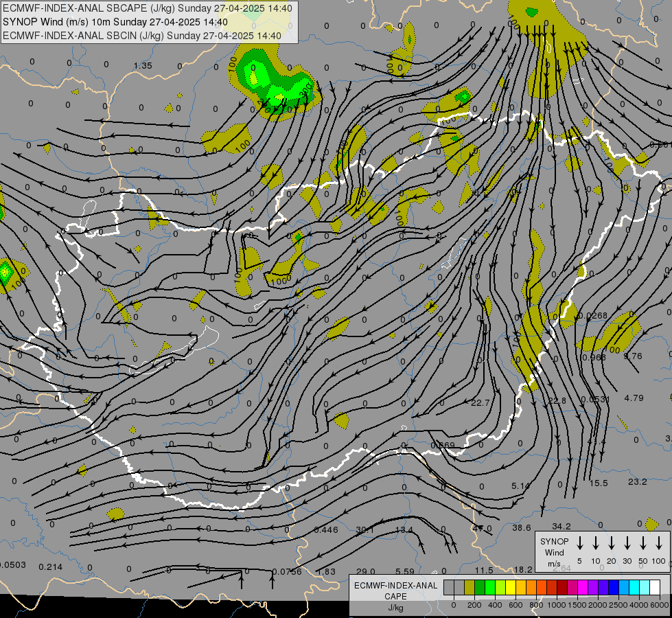Image resolution: width=672 pixels, height=618 pixels.
Task: Select the SYNOP Wind 10m title line
Action: (115, 22)
